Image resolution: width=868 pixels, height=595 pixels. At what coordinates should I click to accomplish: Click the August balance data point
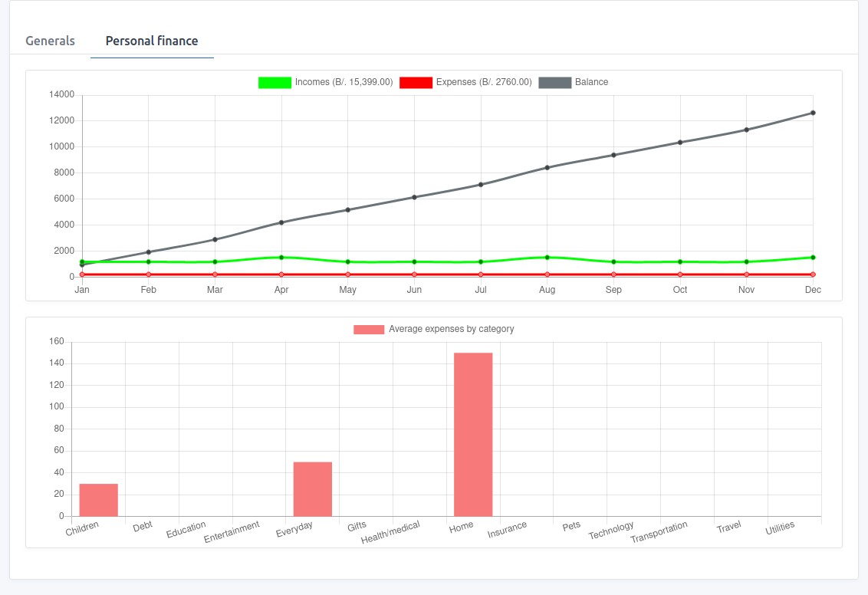(x=547, y=167)
